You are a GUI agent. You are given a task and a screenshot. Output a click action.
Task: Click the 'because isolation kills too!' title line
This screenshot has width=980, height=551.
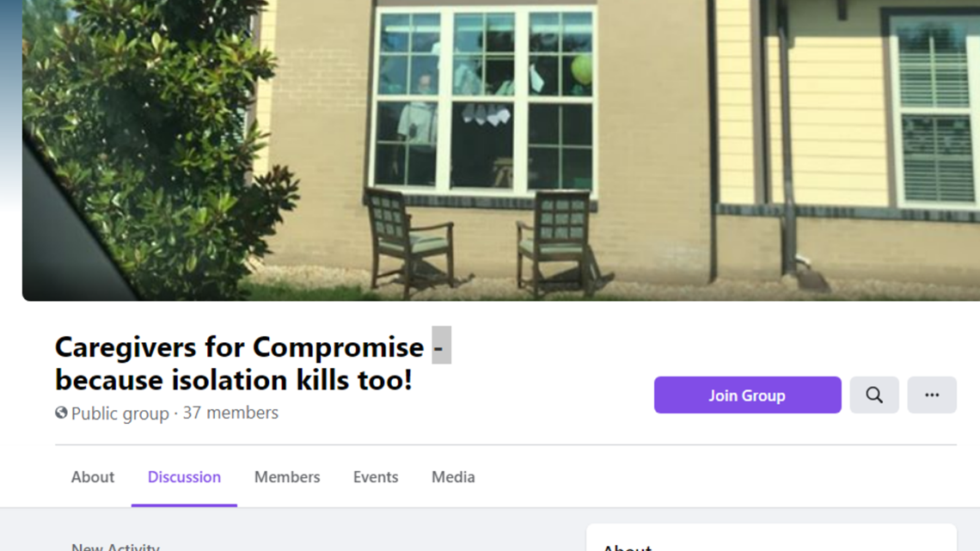point(234,380)
